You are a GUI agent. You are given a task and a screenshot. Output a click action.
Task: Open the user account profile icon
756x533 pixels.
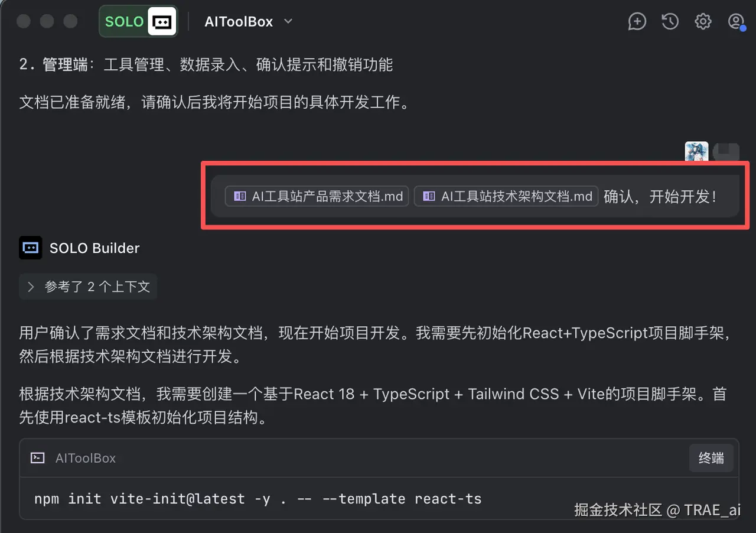[x=736, y=22]
